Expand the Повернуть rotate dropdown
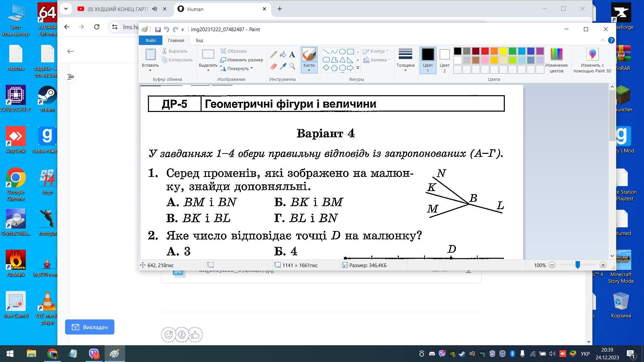Screen dimensions: 644x362 252,68
